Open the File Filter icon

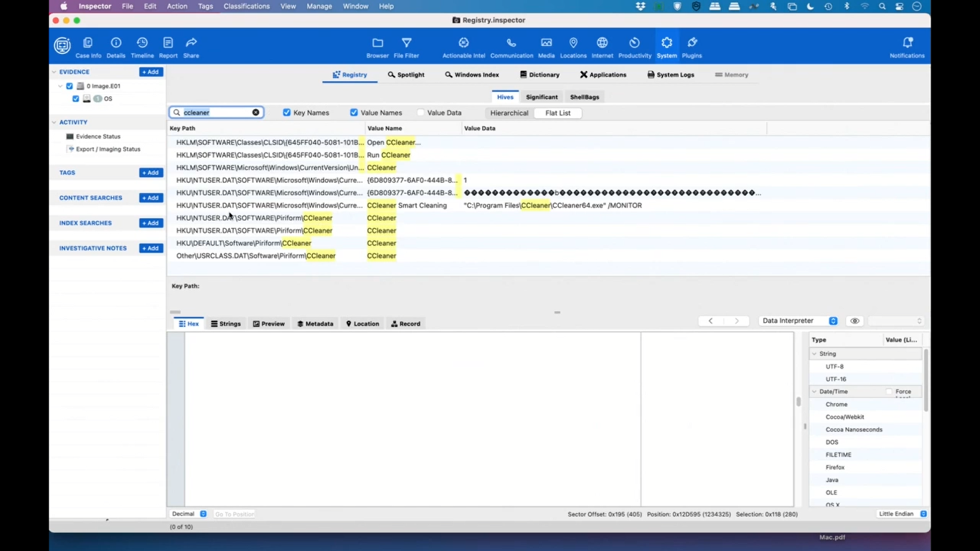[x=406, y=47]
